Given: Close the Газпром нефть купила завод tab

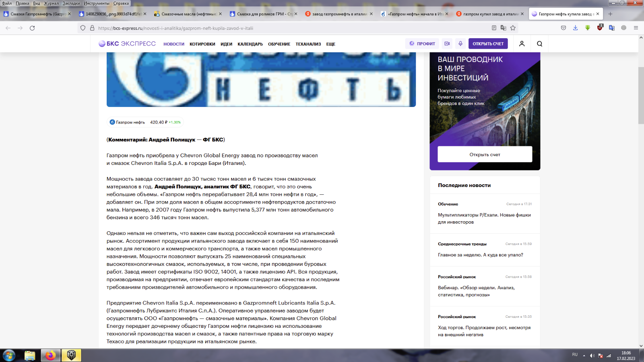Looking at the screenshot, I should tap(598, 14).
